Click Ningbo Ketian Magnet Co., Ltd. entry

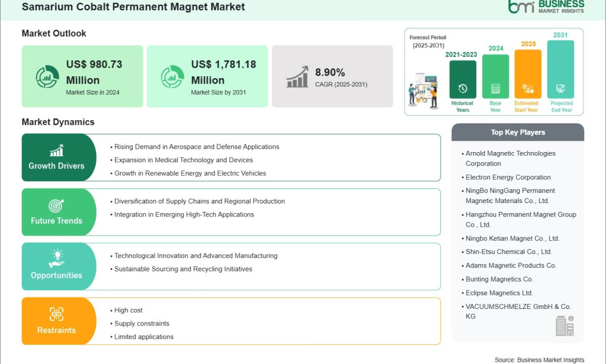coord(512,239)
